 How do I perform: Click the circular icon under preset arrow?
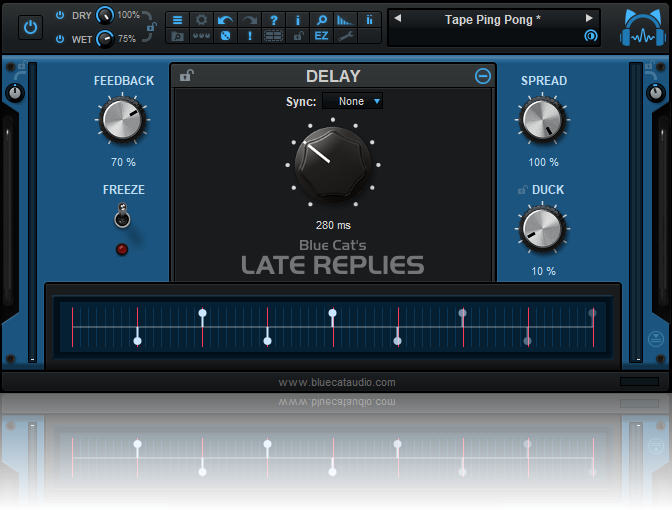[x=591, y=35]
